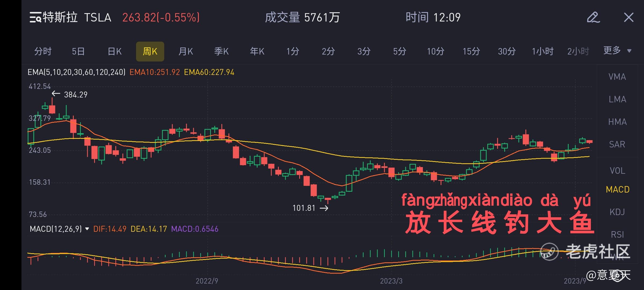Tap the MACD:0.6546 value
644x290 pixels.
click(x=195, y=229)
